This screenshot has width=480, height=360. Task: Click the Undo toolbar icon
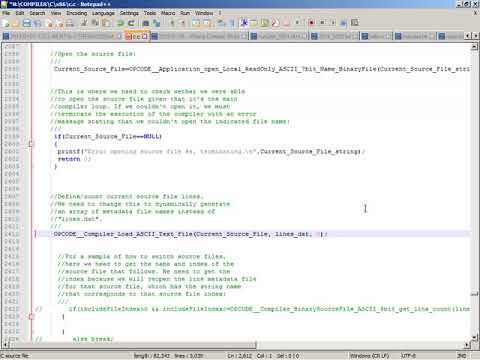click(x=120, y=23)
